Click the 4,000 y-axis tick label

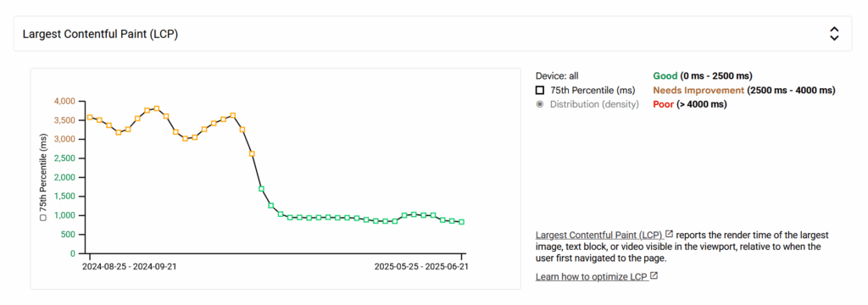[x=64, y=102]
